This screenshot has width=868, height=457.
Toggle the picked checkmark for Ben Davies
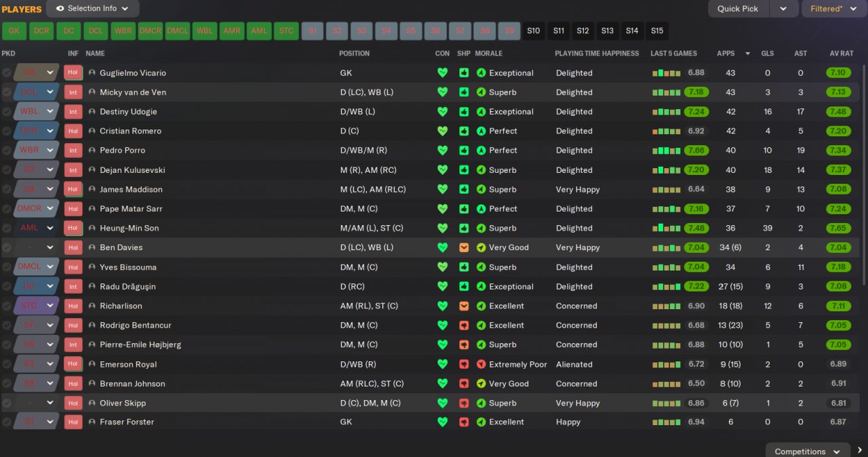6,247
